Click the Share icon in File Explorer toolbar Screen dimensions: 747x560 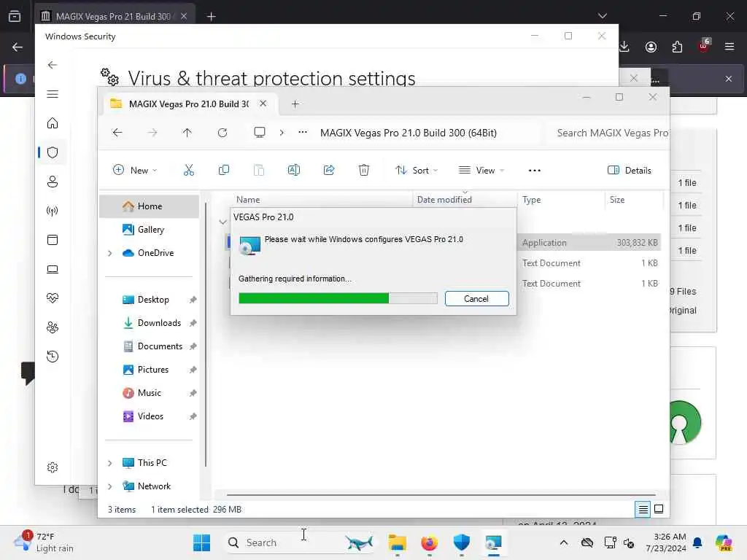click(x=329, y=170)
